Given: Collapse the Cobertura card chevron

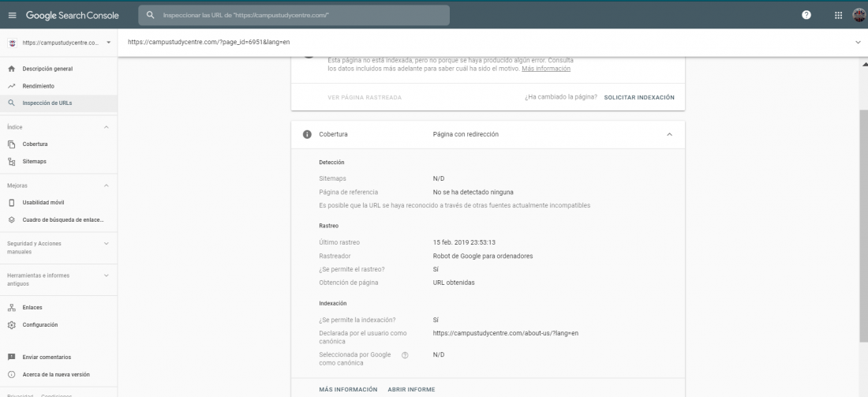Looking at the screenshot, I should (669, 134).
